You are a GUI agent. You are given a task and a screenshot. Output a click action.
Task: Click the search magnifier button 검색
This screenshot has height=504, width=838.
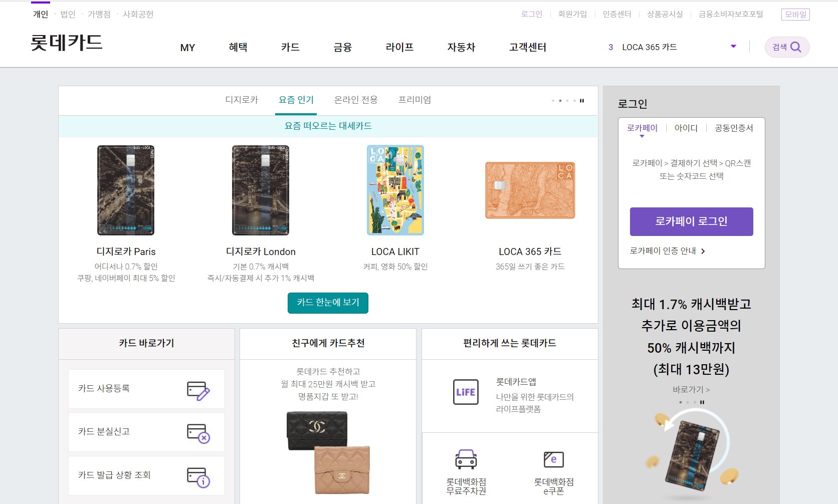[x=787, y=47]
